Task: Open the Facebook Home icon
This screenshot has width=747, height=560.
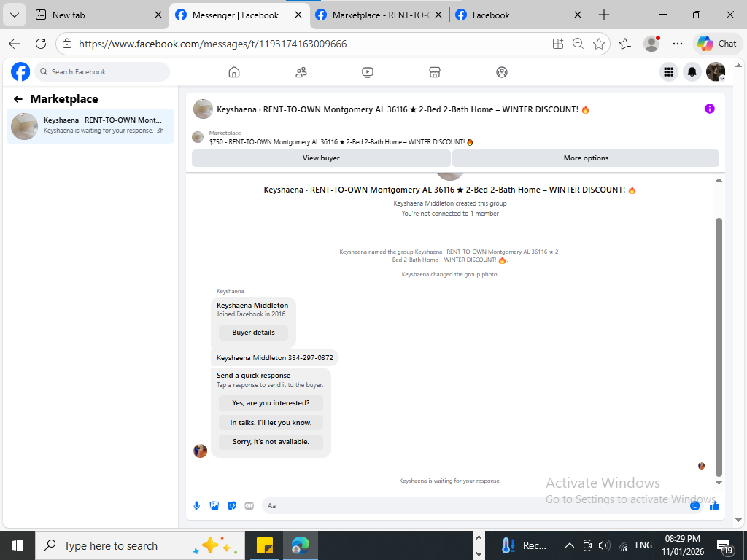Action: point(234,72)
